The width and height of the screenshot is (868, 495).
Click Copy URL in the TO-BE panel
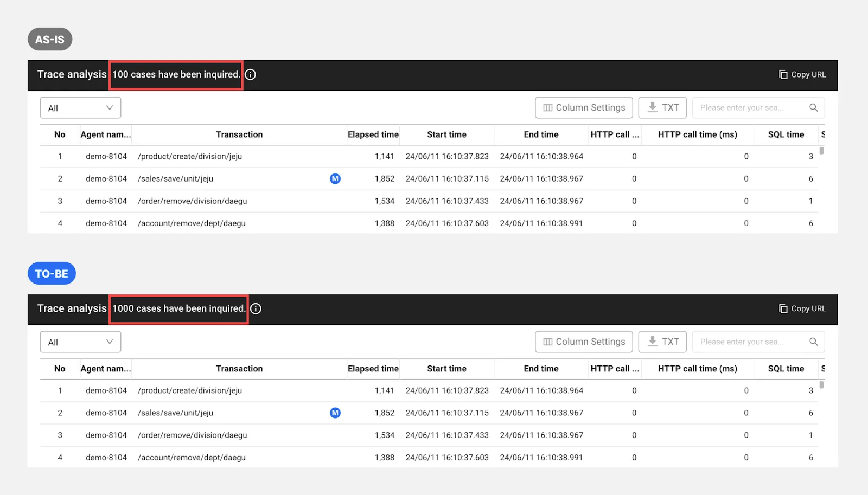pyautogui.click(x=802, y=309)
